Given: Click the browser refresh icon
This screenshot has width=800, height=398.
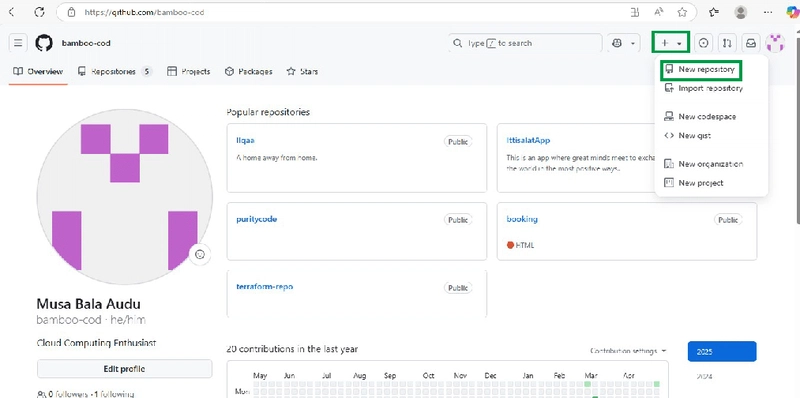Looking at the screenshot, I should (x=39, y=12).
